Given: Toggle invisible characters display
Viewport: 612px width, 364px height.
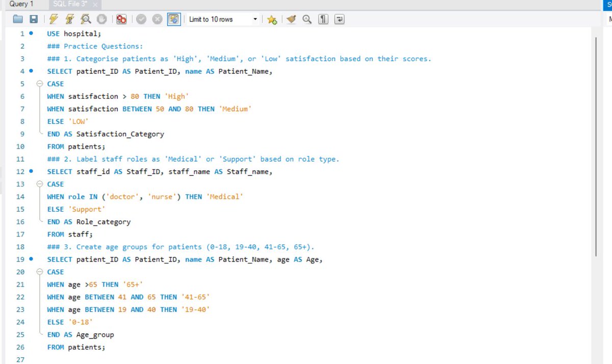Looking at the screenshot, I should click(x=323, y=19).
